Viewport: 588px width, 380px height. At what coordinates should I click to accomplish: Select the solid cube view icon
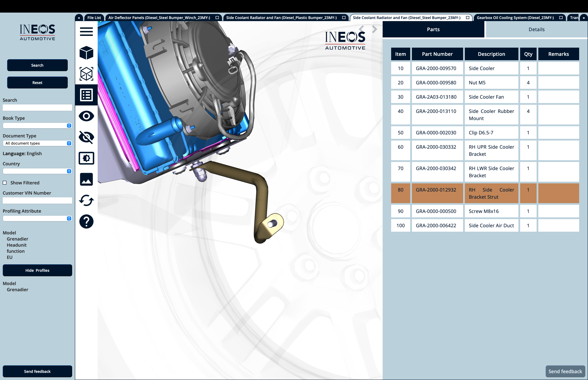86,53
